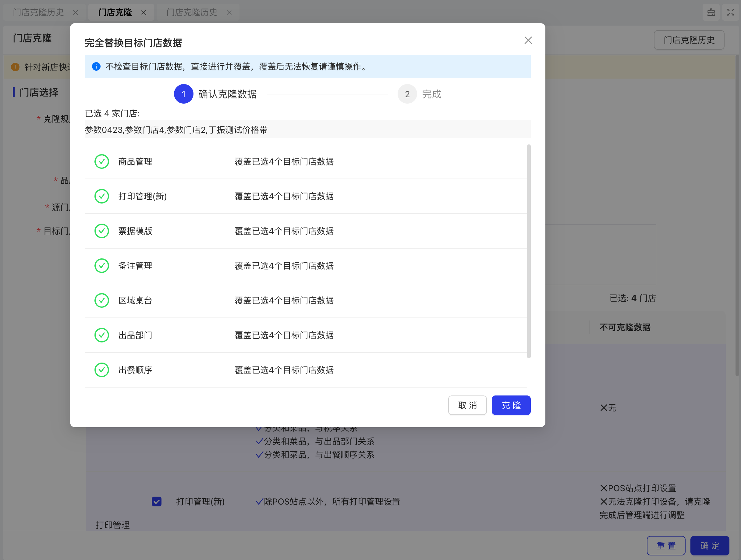Viewport: 741px width, 560px height.
Task: Click green check icon for 出餐顺序
Action: point(101,370)
